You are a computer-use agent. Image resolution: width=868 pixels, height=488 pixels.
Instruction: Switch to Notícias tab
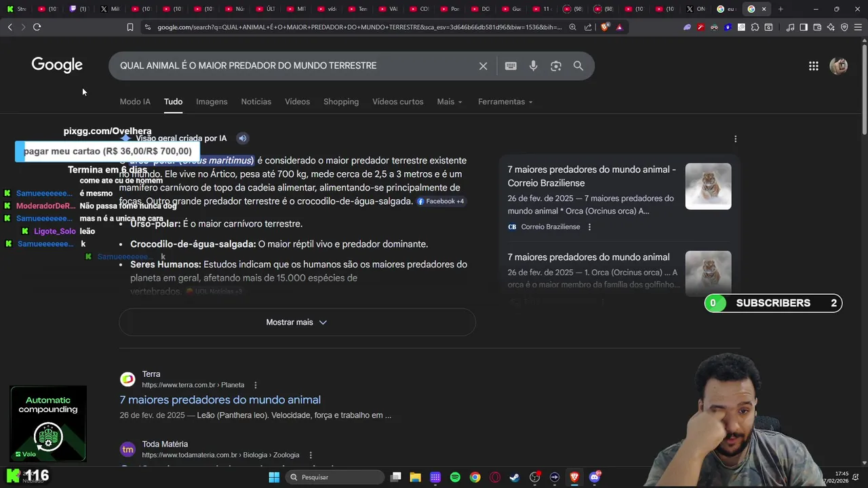256,102
